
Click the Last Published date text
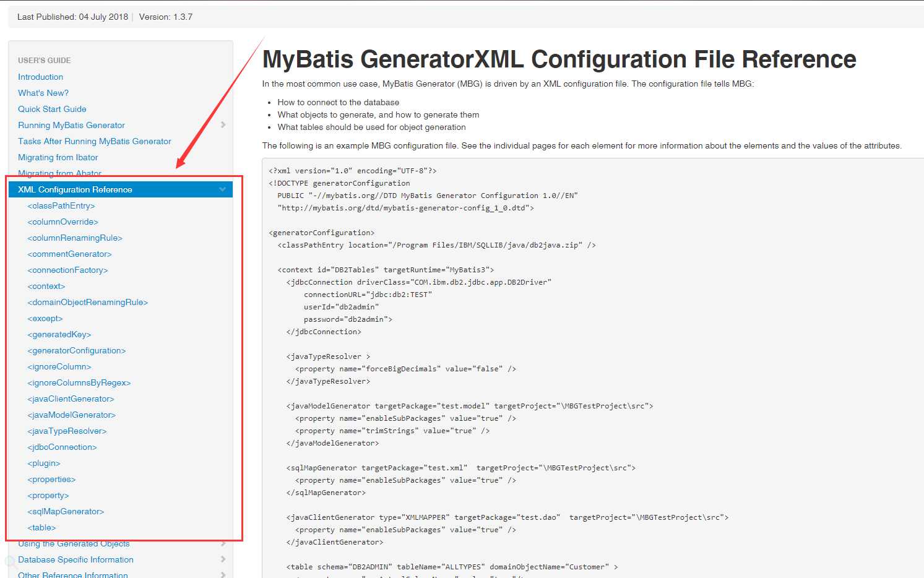(72, 17)
